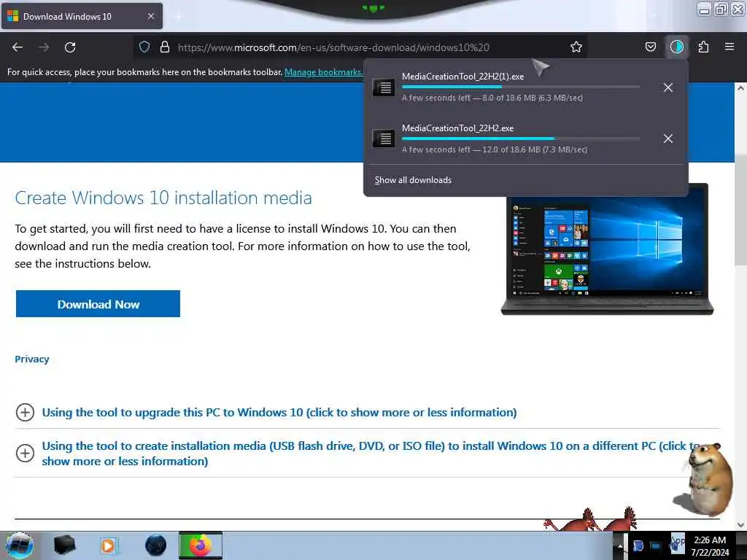Bookmark this page with the star icon
Viewport: 747px width, 560px height.
pyautogui.click(x=576, y=47)
